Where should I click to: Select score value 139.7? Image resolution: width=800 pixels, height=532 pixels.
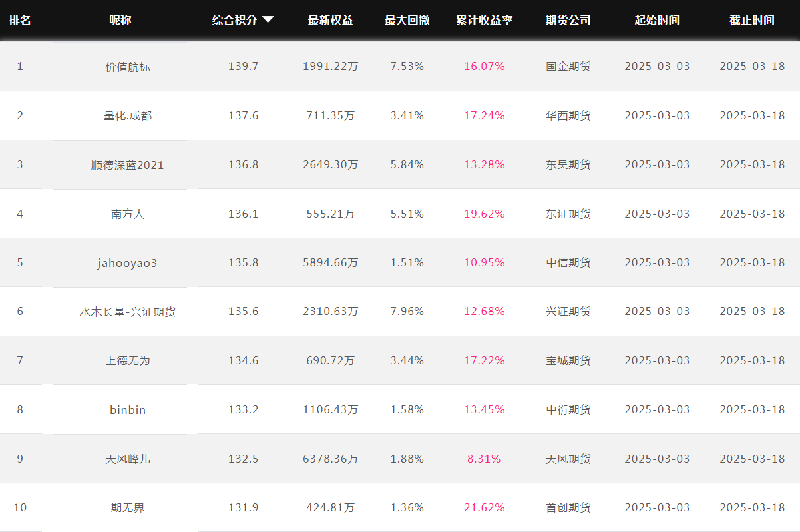[243, 66]
